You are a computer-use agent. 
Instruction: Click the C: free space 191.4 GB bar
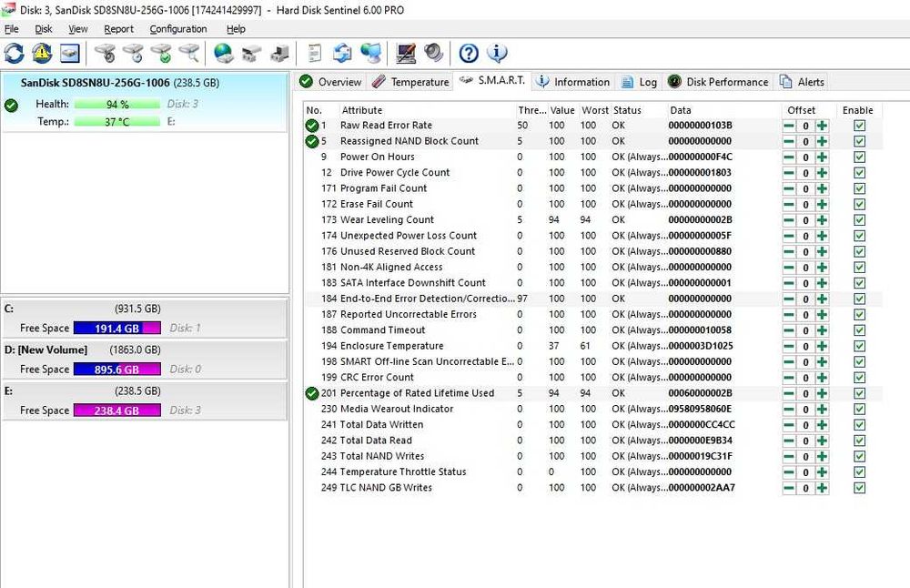(x=117, y=328)
